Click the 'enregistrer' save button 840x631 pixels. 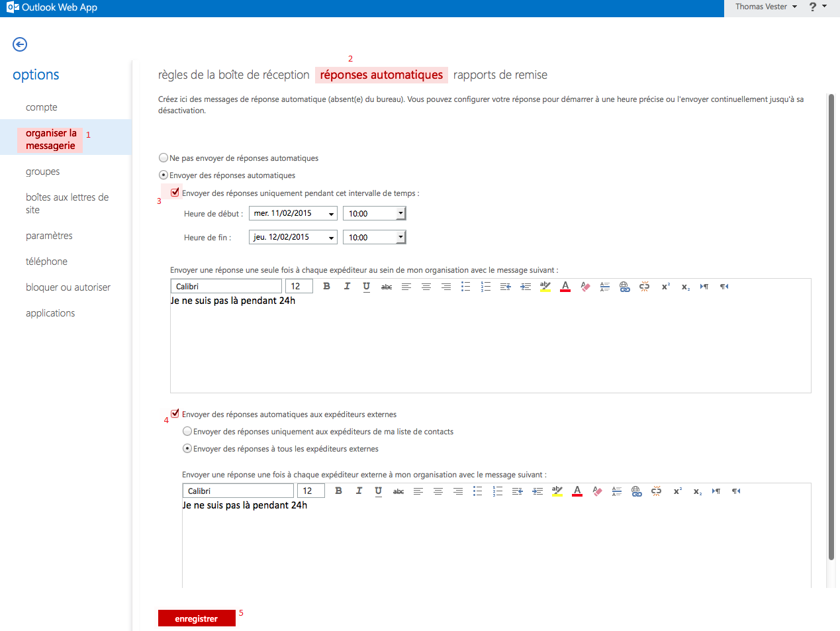197,618
